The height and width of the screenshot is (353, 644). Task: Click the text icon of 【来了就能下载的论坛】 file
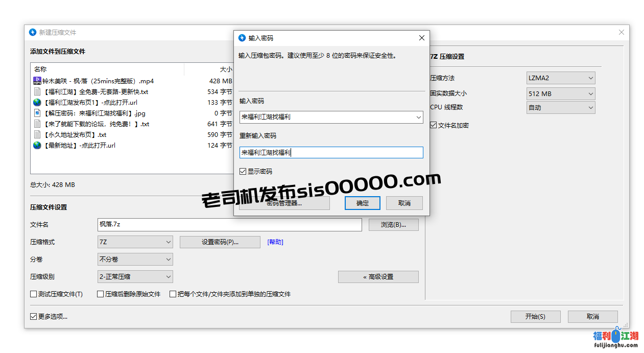tap(36, 124)
